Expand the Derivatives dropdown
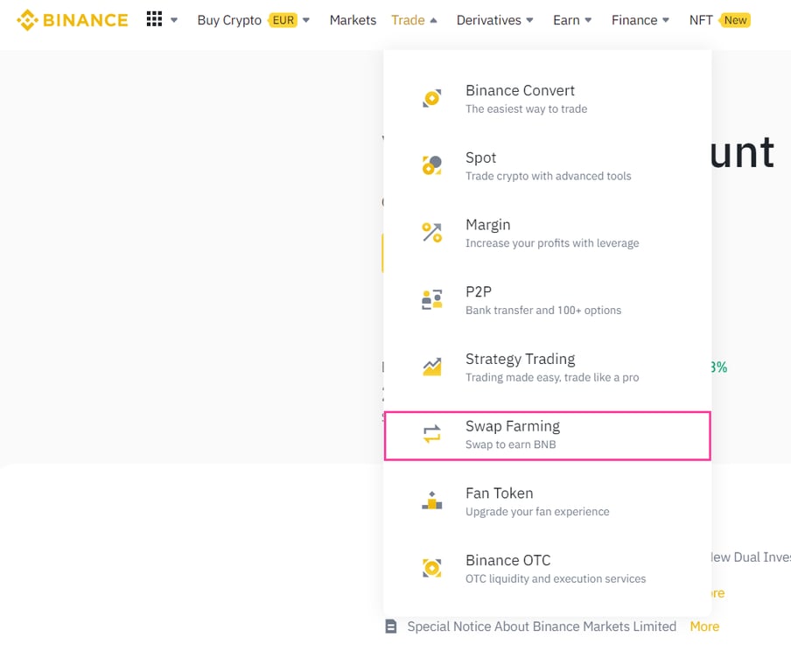This screenshot has height=672, width=791. tap(494, 19)
